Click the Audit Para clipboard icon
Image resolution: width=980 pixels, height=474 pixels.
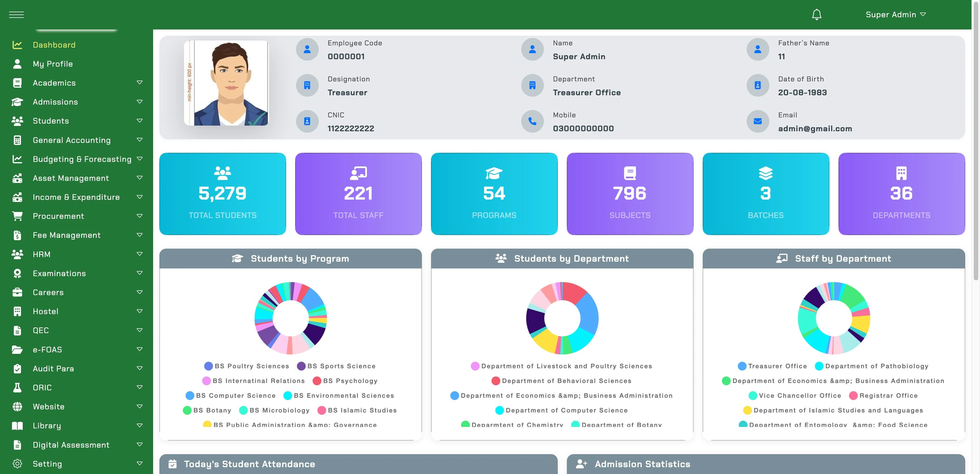pyautogui.click(x=17, y=368)
